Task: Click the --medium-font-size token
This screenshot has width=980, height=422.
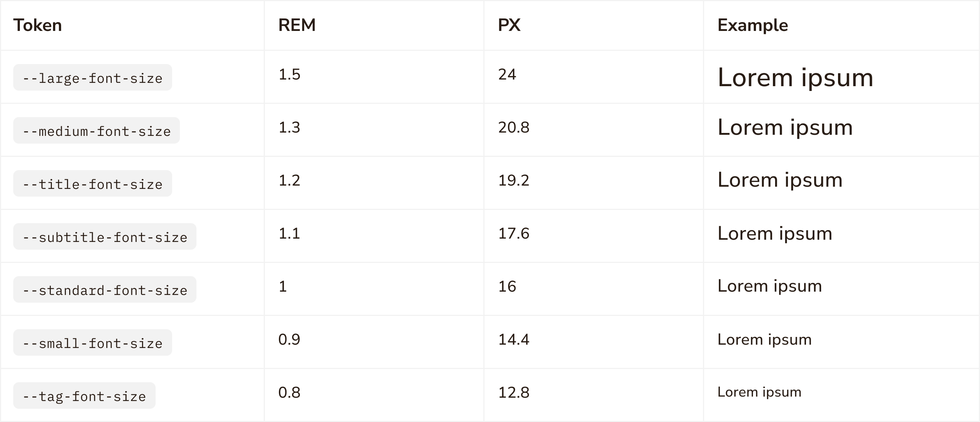Action: 97,131
